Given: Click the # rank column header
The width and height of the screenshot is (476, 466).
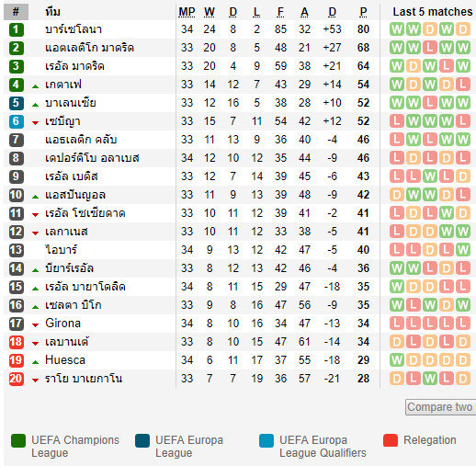Looking at the screenshot, I should click(16, 12).
